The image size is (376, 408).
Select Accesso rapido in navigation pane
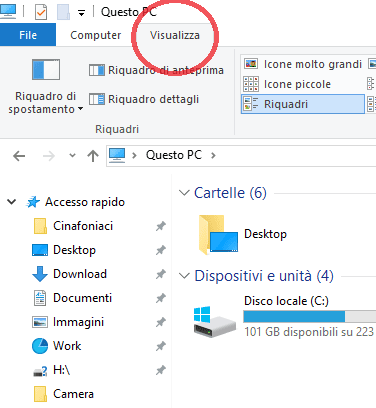point(85,202)
